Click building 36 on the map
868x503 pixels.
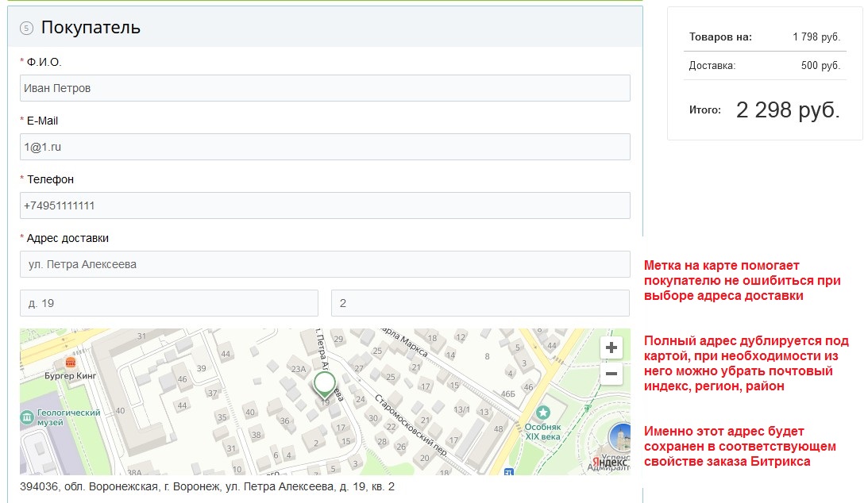284,420
